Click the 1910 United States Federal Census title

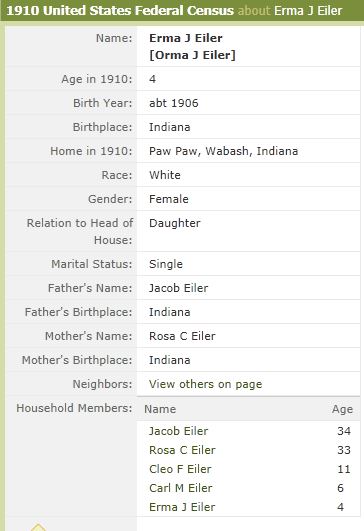coord(120,10)
